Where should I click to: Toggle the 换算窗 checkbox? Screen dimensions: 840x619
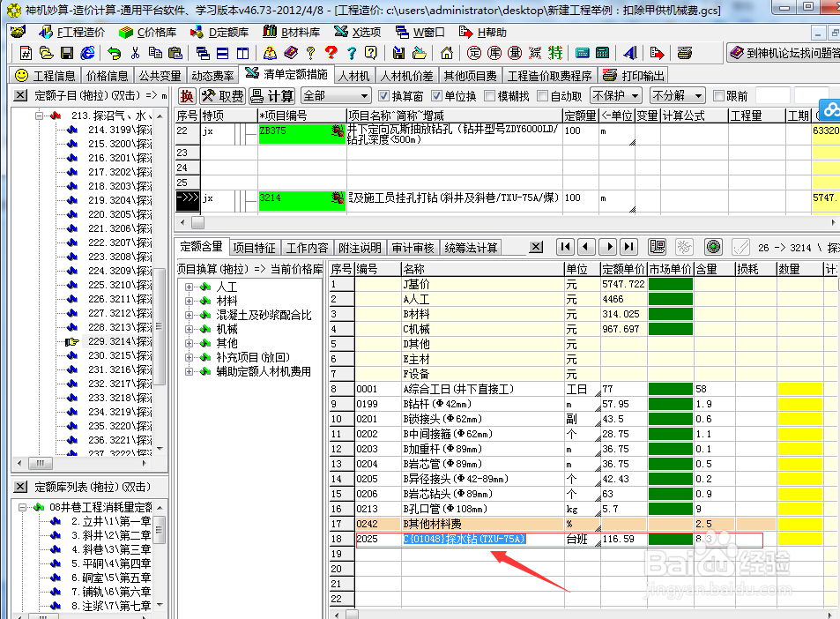click(383, 96)
